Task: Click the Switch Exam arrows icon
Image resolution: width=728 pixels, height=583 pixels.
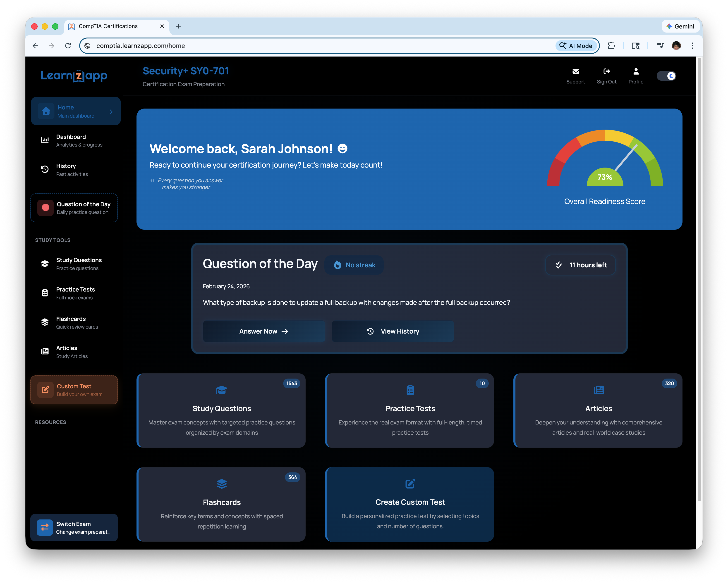Action: [x=45, y=527]
